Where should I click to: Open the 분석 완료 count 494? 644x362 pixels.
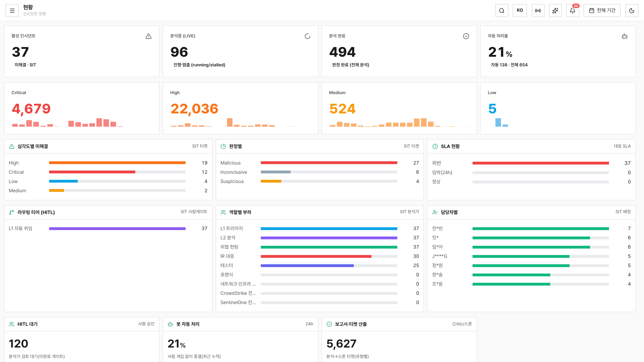tap(343, 52)
